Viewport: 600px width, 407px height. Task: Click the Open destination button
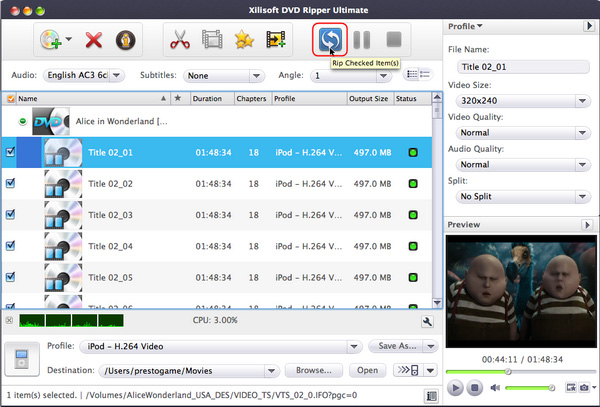point(367,370)
